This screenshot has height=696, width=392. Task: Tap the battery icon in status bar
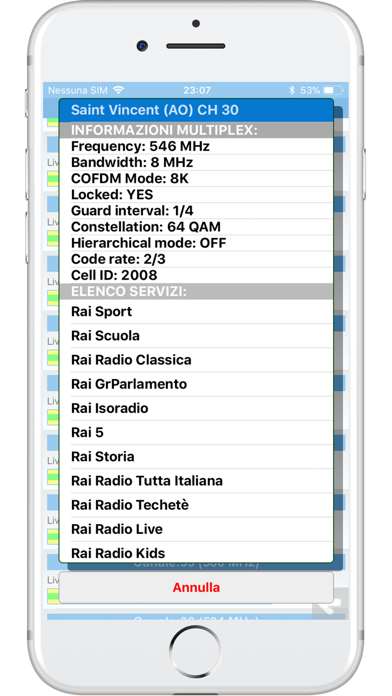(x=334, y=91)
